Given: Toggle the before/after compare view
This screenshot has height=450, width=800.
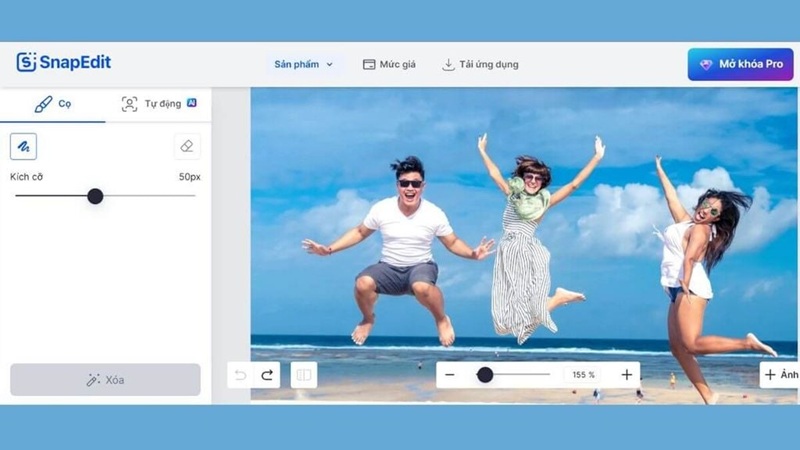Looking at the screenshot, I should pos(304,375).
